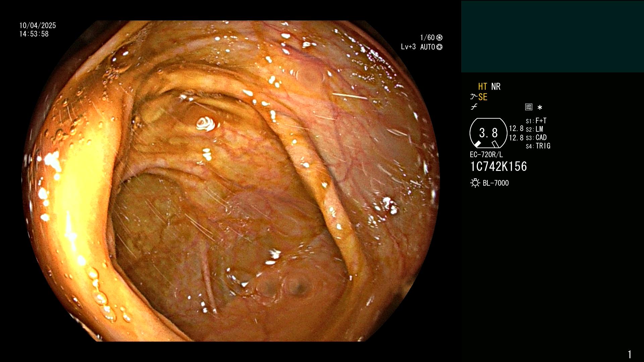The height and width of the screenshot is (362, 644).
Task: Click the lower 12.8 diameter value
Action: click(516, 138)
